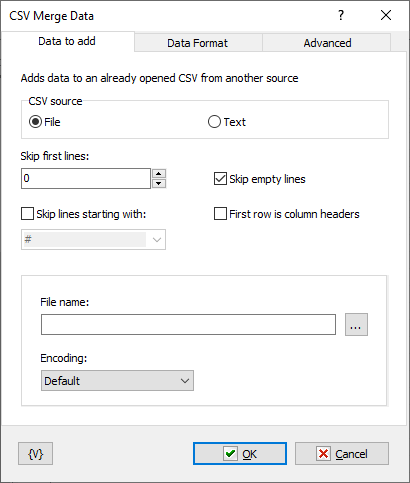
Task: Open the line-prefix # combo box arrow
Action: pos(157,239)
